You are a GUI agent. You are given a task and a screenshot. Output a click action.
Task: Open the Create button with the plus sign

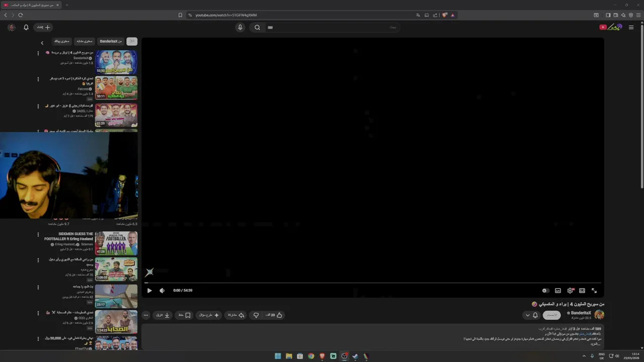(x=43, y=27)
